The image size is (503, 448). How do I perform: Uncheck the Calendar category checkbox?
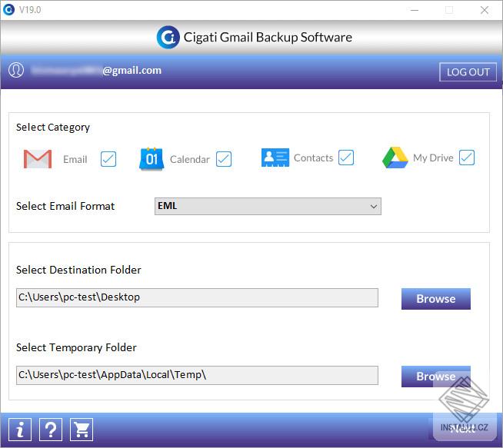[x=224, y=158]
